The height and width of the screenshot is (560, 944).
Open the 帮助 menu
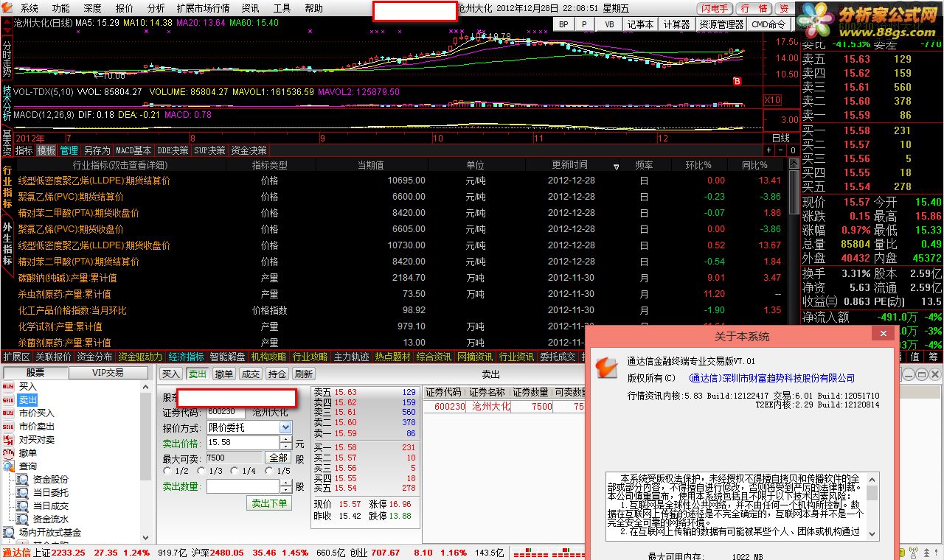[313, 8]
